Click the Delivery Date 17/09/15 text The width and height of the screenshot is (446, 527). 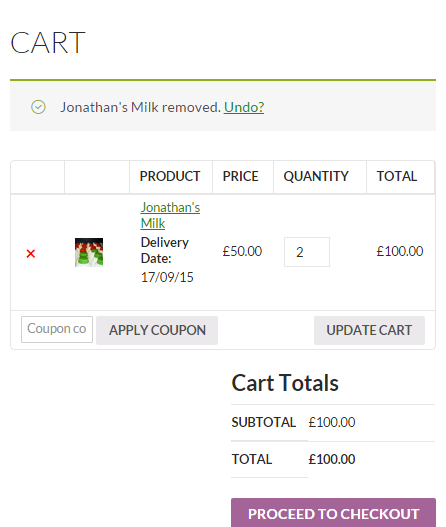167,260
